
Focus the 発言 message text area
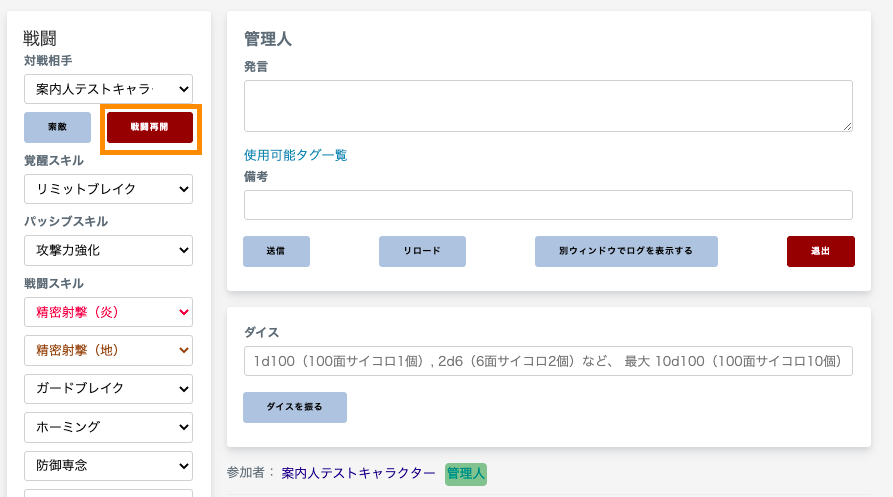pyautogui.click(x=548, y=106)
